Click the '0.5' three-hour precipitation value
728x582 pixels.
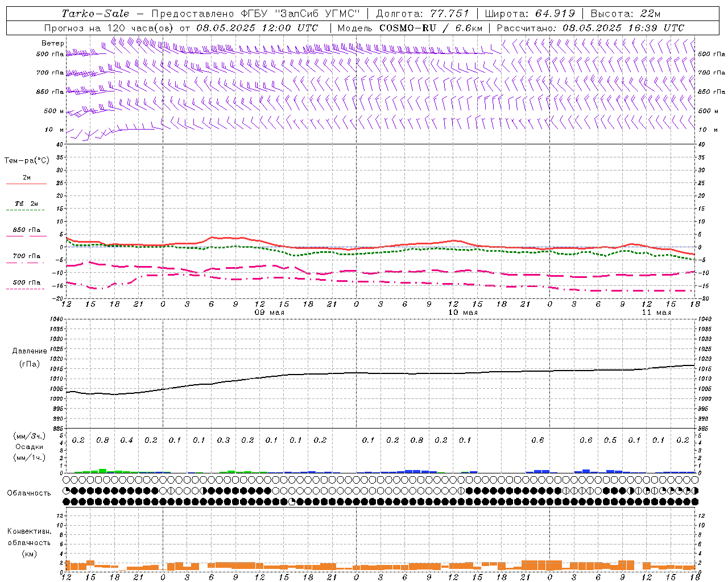pyautogui.click(x=610, y=440)
